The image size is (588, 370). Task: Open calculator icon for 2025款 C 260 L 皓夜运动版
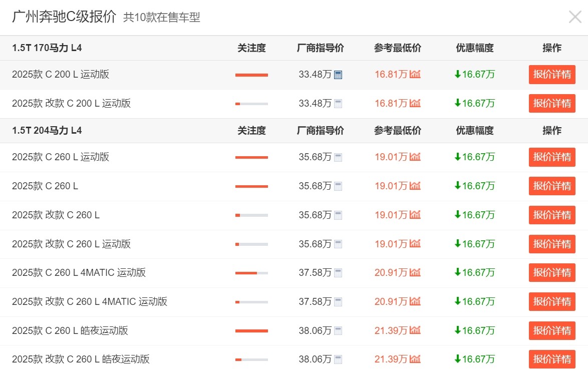[x=338, y=330]
